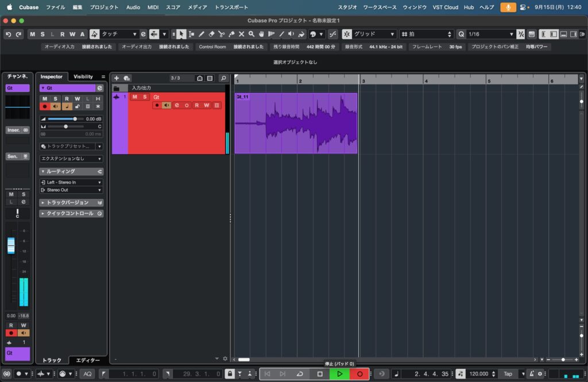Switch to the Visibility tab
The height and width of the screenshot is (382, 588).
pos(83,77)
